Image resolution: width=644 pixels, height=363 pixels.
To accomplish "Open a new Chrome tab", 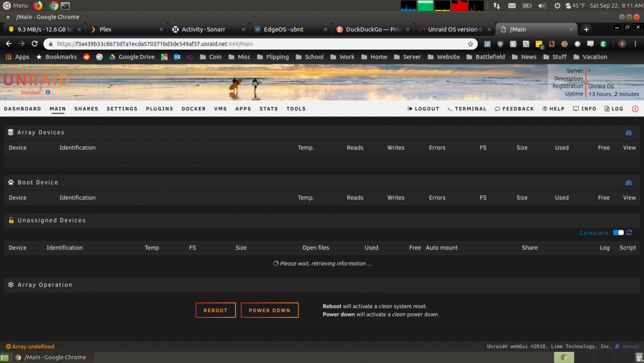I will [x=586, y=29].
